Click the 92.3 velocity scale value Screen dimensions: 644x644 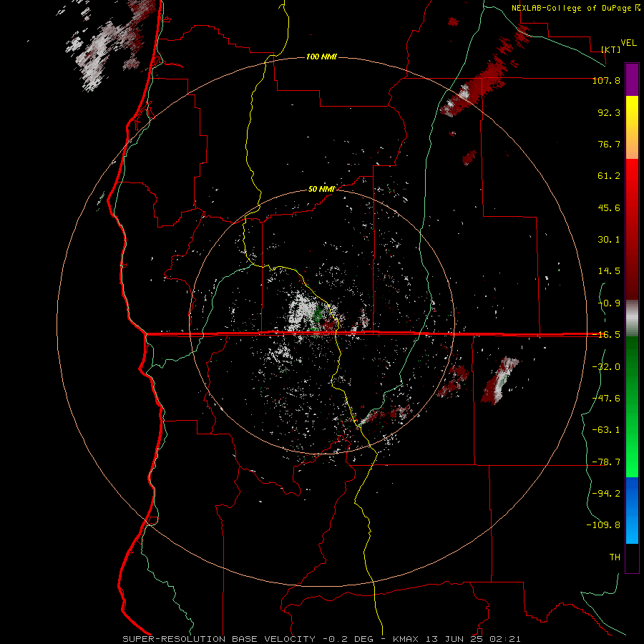tap(609, 112)
